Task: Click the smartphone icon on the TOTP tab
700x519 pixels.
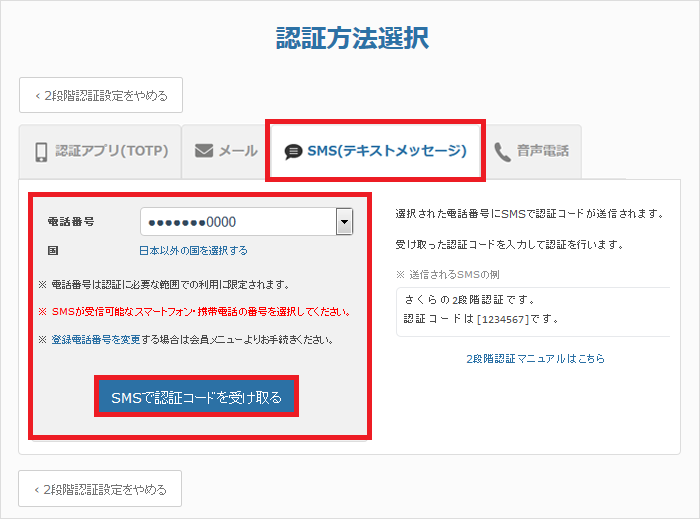Action: pyautogui.click(x=42, y=152)
